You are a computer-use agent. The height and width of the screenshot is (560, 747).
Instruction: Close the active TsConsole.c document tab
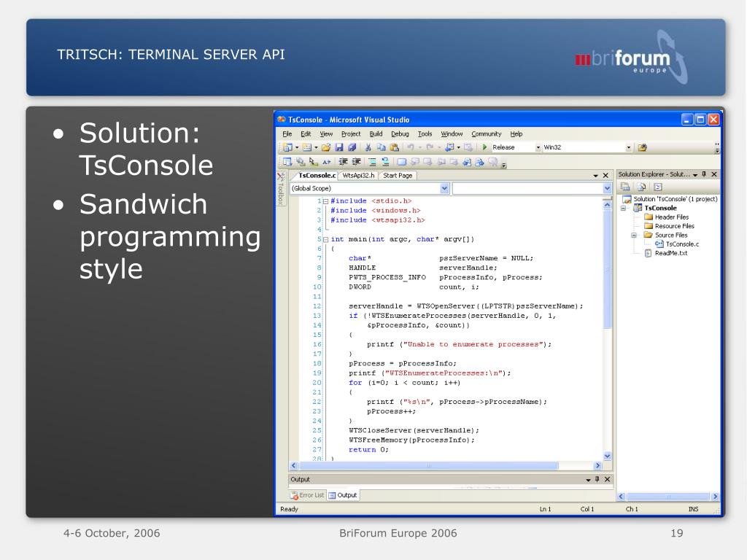[x=605, y=176]
